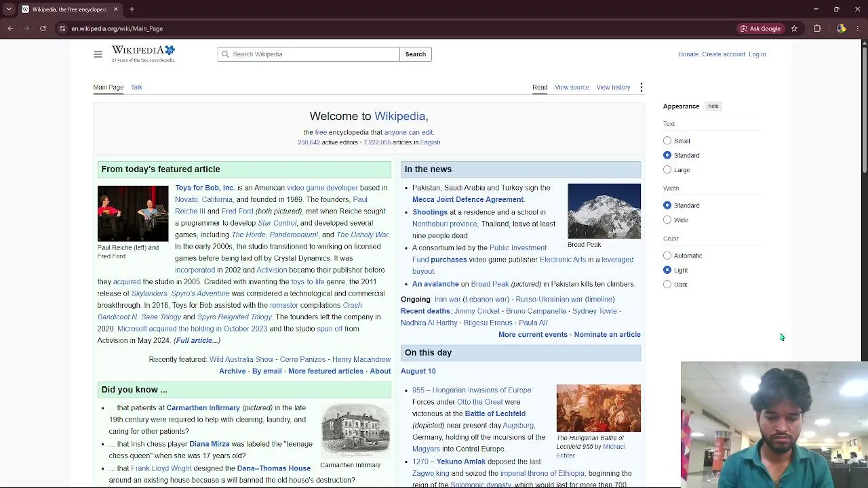Screen dimensions: 868x488
Task: Go back with the browser back arrow
Action: pyautogui.click(x=10, y=28)
